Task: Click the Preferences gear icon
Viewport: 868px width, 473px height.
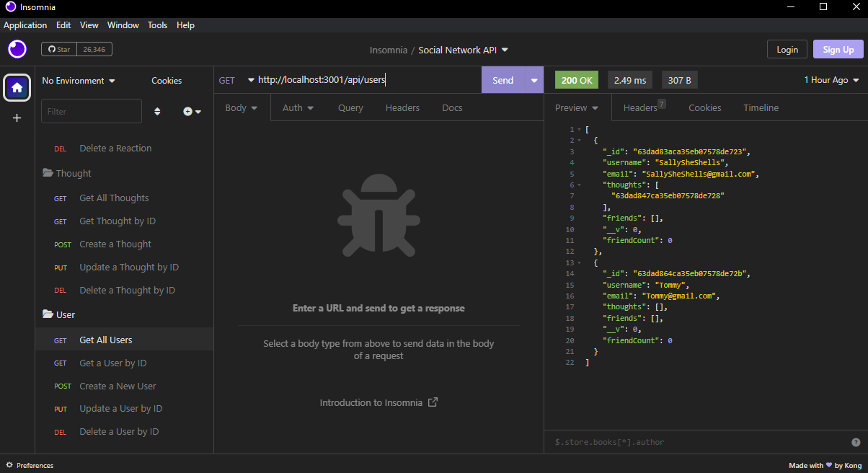Action: pyautogui.click(x=9, y=465)
